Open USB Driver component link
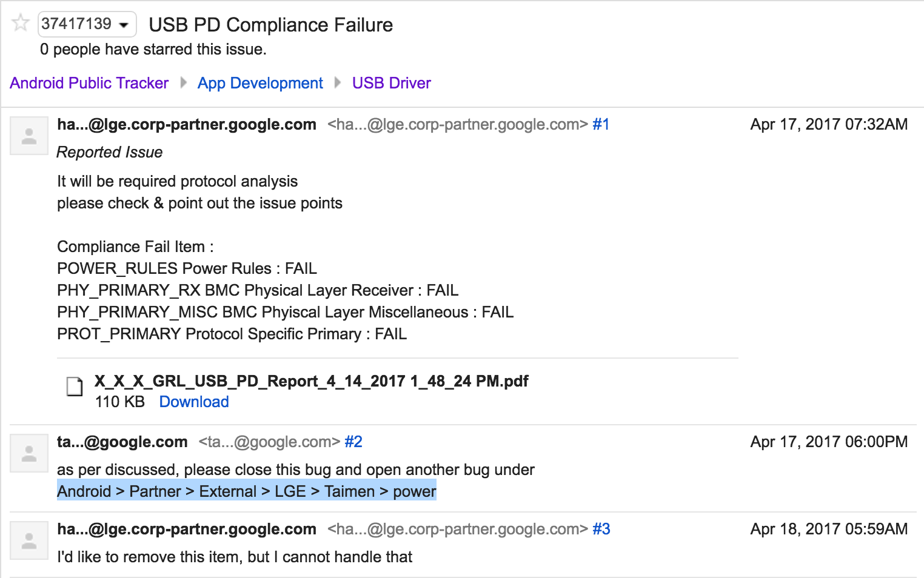Viewport: 924px width, 578px height. [391, 83]
